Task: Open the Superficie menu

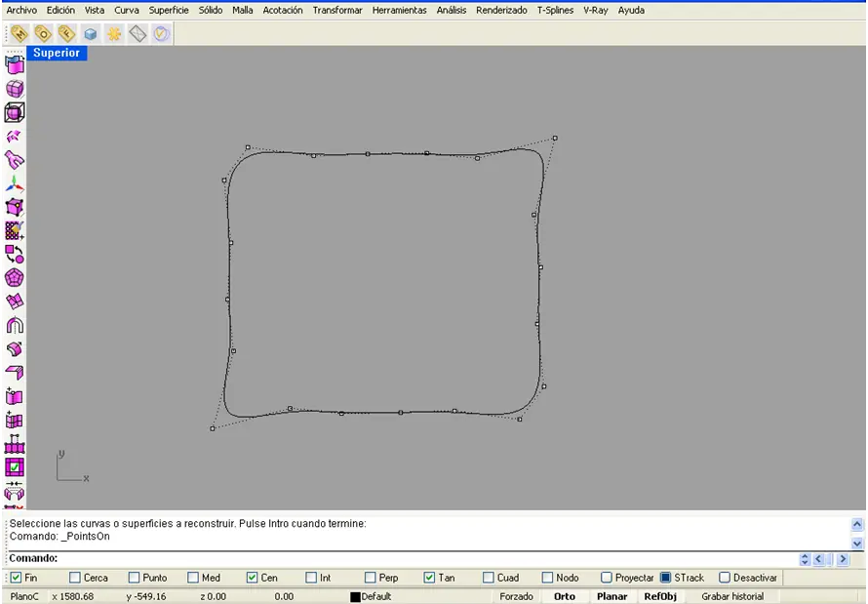Action: [x=169, y=10]
